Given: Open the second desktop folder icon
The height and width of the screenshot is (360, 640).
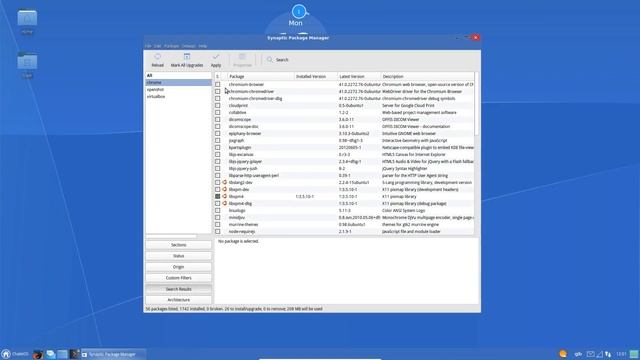Looking at the screenshot, I should pyautogui.click(x=27, y=62).
